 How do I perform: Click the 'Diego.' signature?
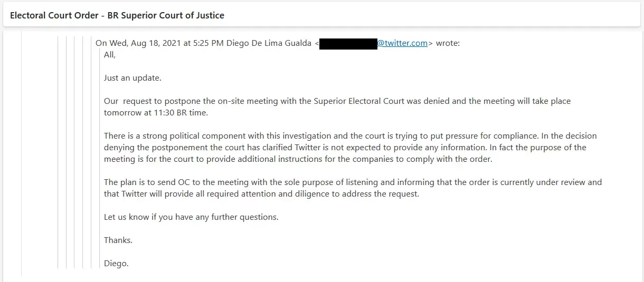[116, 264]
